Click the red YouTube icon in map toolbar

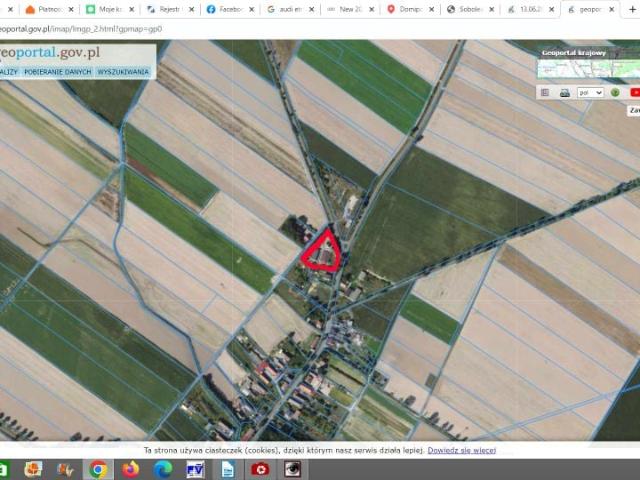(635, 92)
